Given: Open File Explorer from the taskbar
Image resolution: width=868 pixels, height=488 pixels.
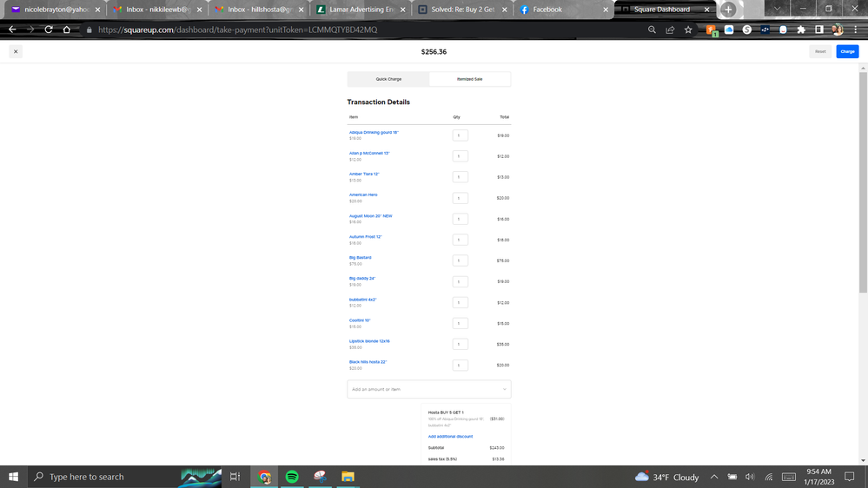Looking at the screenshot, I should [x=348, y=477].
